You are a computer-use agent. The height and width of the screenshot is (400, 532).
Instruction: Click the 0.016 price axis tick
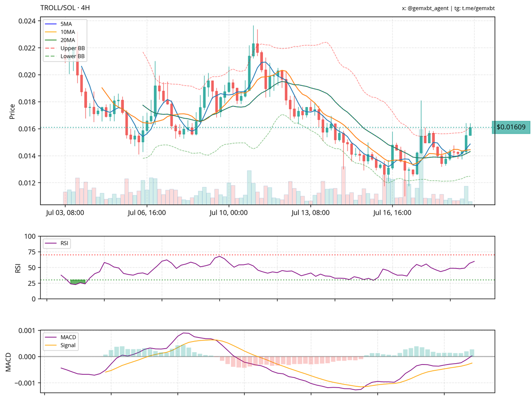point(27,129)
